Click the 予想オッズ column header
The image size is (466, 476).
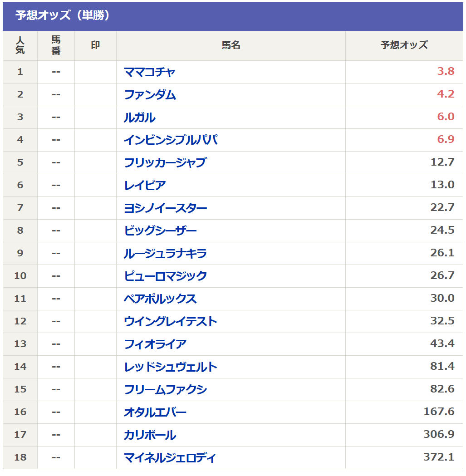[404, 45]
